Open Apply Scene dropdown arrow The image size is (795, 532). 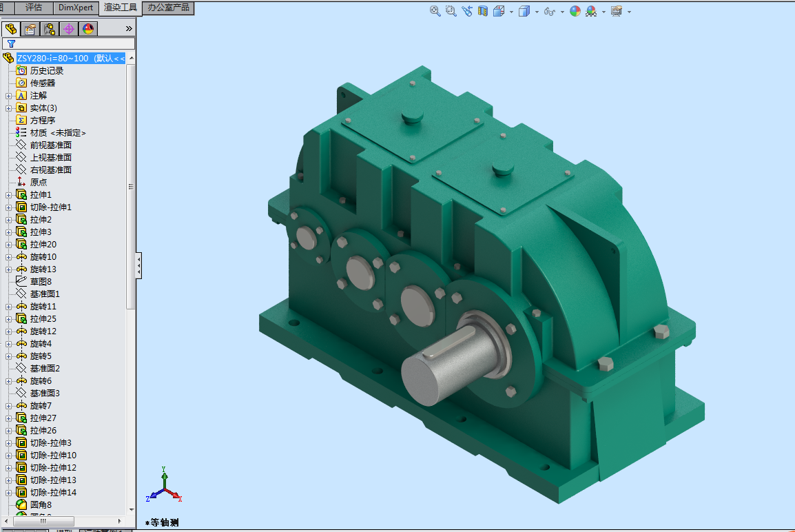coord(603,12)
